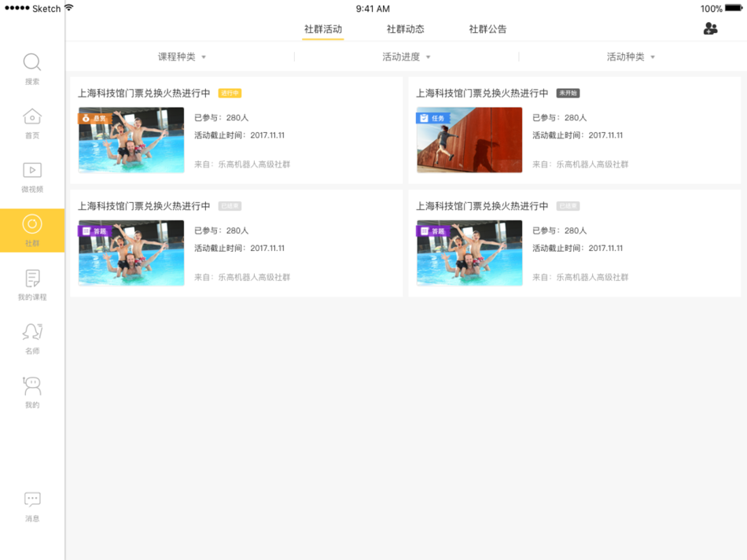Open the pool photo on bottom-right 答题 card
This screenshot has width=747, height=560.
coord(469,252)
